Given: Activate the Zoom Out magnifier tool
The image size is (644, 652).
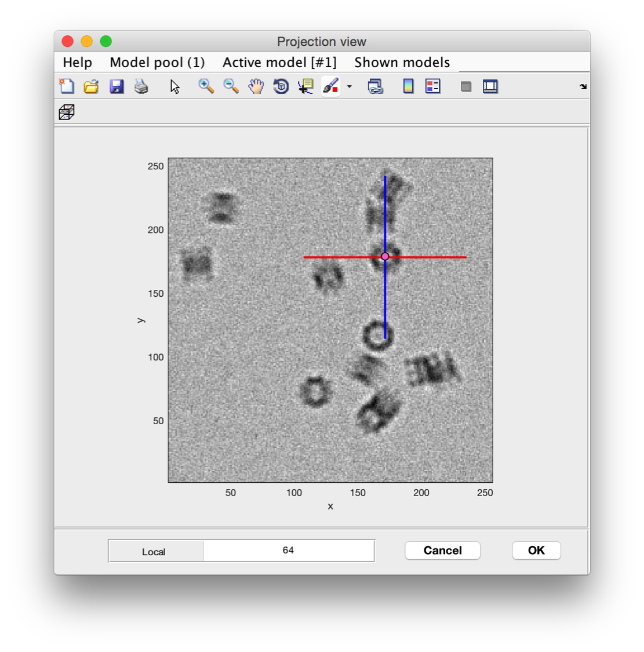Looking at the screenshot, I should [231, 86].
